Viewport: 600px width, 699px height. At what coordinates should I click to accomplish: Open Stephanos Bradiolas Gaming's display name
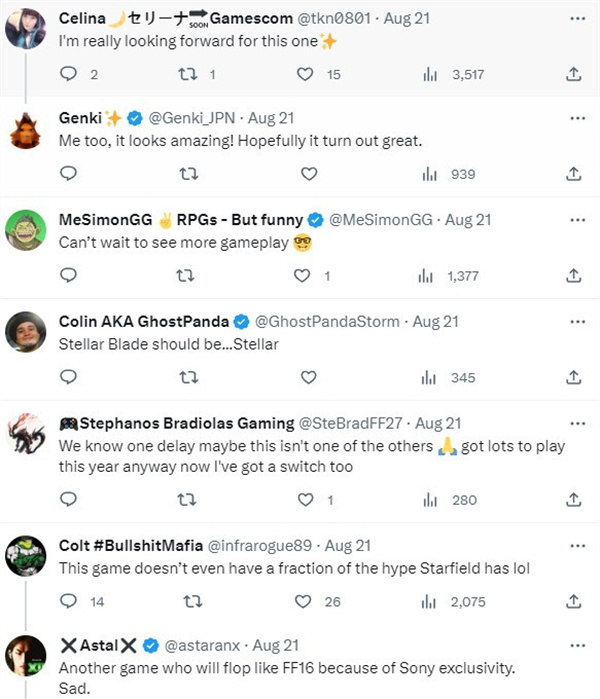[x=177, y=423]
